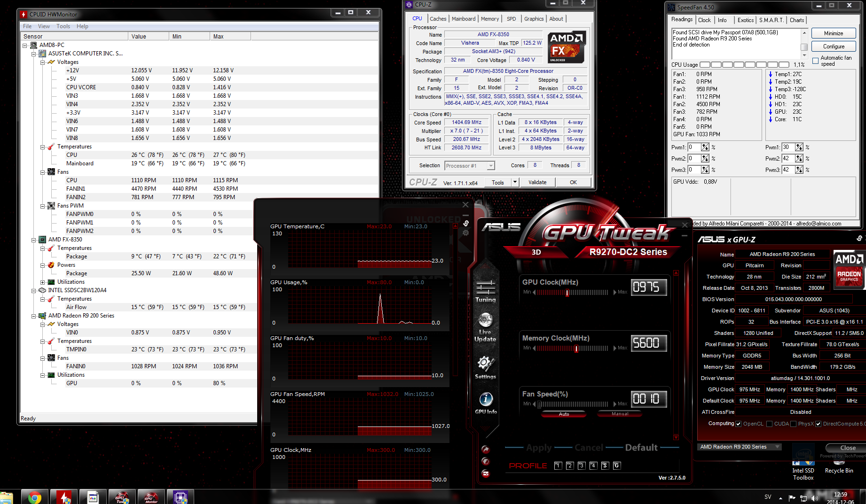Switch to the Charts tab in SpeedFan
This screenshot has height=504, width=866.
pyautogui.click(x=796, y=20)
